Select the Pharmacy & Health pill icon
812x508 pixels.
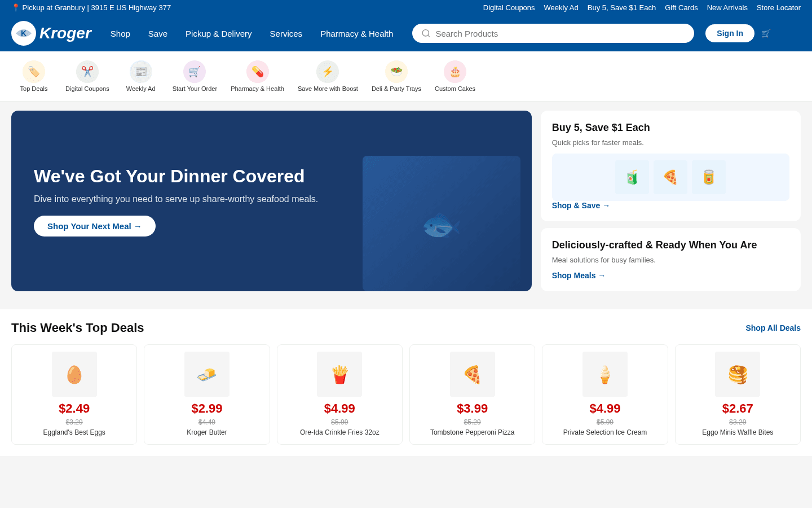coord(257,72)
